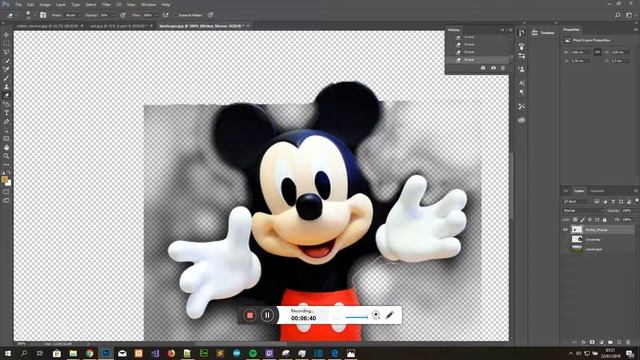Screen dimensions: 640x360
Task: Show the Landscape layer
Action: pos(565,249)
